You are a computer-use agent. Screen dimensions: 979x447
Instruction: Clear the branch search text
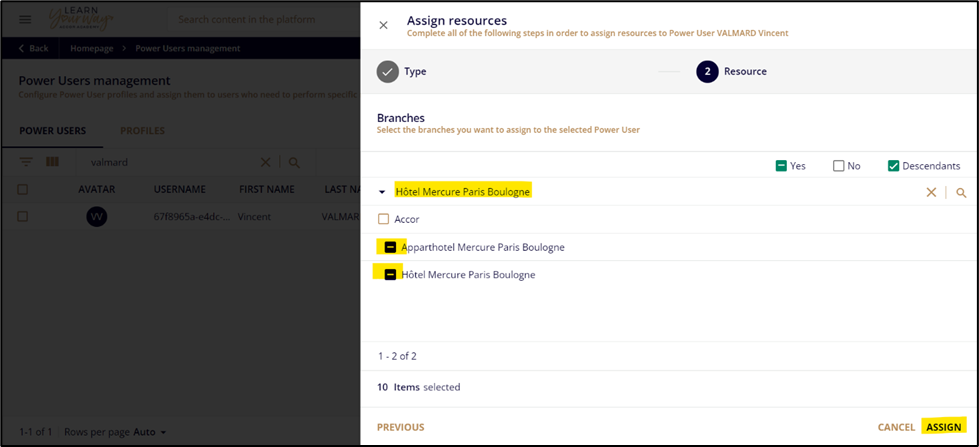click(931, 193)
